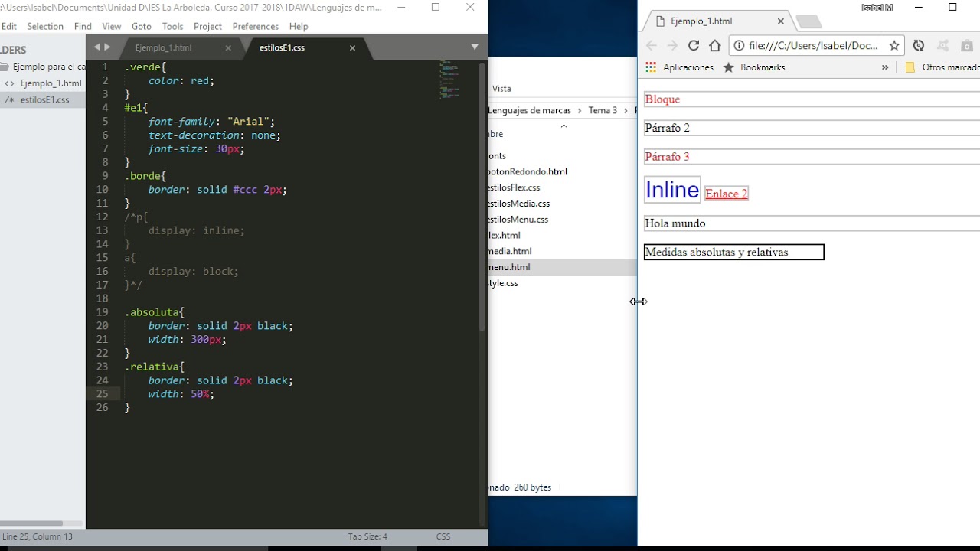Screen dimensions: 980x551
Task: Go to previous tab arrow in Sublime
Action: click(x=97, y=47)
